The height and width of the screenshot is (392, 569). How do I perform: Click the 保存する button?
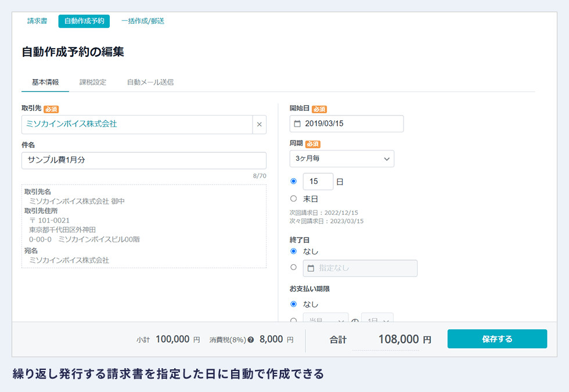coord(497,339)
